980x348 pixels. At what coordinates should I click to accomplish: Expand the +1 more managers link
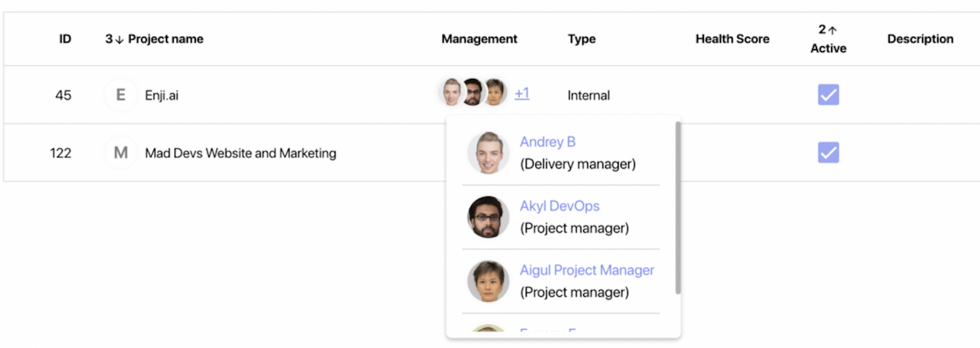[522, 93]
